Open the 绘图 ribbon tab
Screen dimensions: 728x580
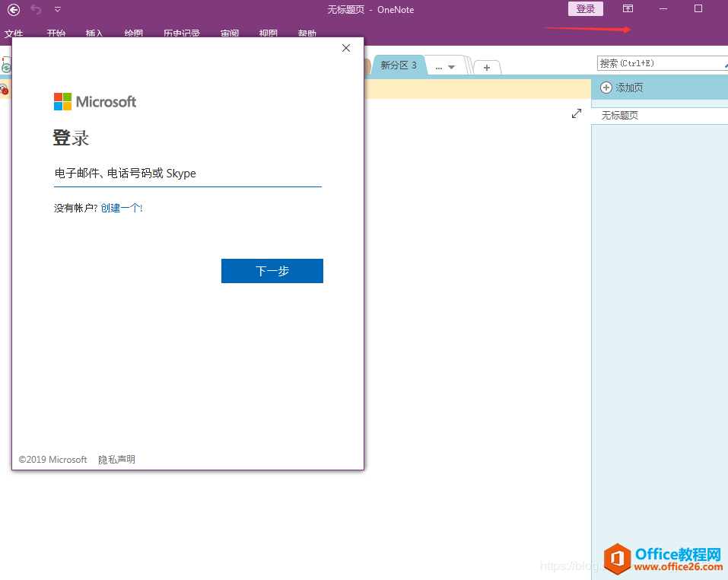click(x=133, y=33)
